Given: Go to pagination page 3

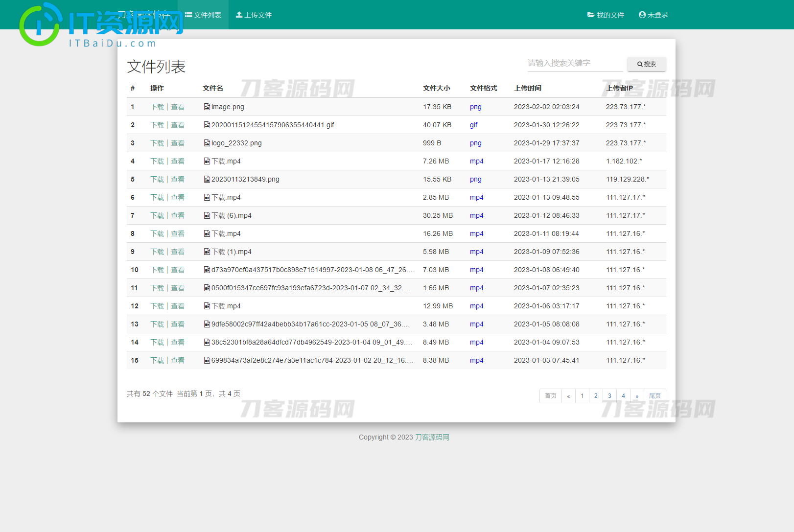Looking at the screenshot, I should [x=609, y=396].
